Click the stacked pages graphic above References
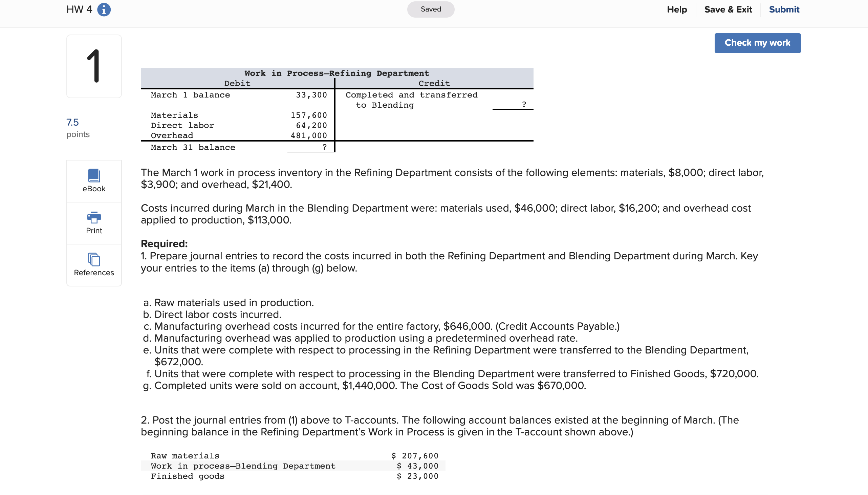The width and height of the screenshot is (868, 495). click(94, 260)
